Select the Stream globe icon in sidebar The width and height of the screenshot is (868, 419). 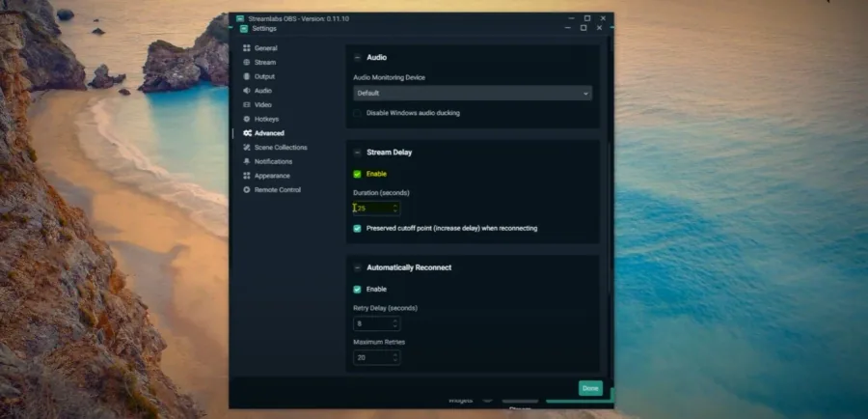(x=247, y=62)
